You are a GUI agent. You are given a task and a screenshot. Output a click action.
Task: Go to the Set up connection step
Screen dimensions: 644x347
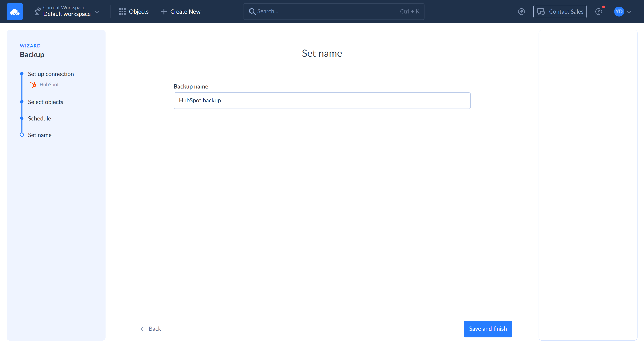(x=51, y=74)
